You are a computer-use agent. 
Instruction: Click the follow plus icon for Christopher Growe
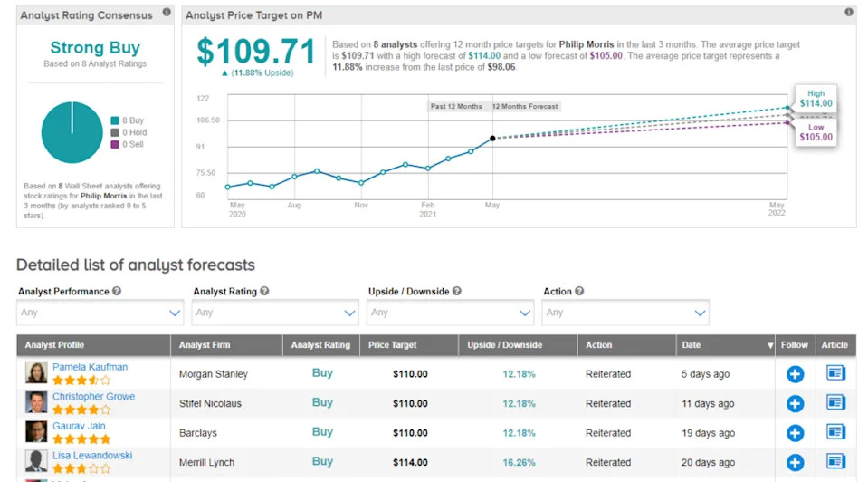coord(795,403)
